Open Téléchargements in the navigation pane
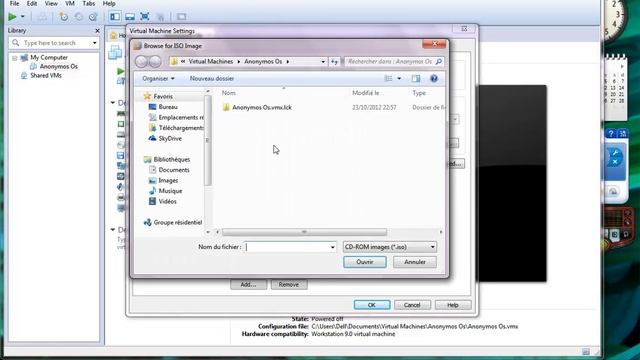 click(x=181, y=128)
